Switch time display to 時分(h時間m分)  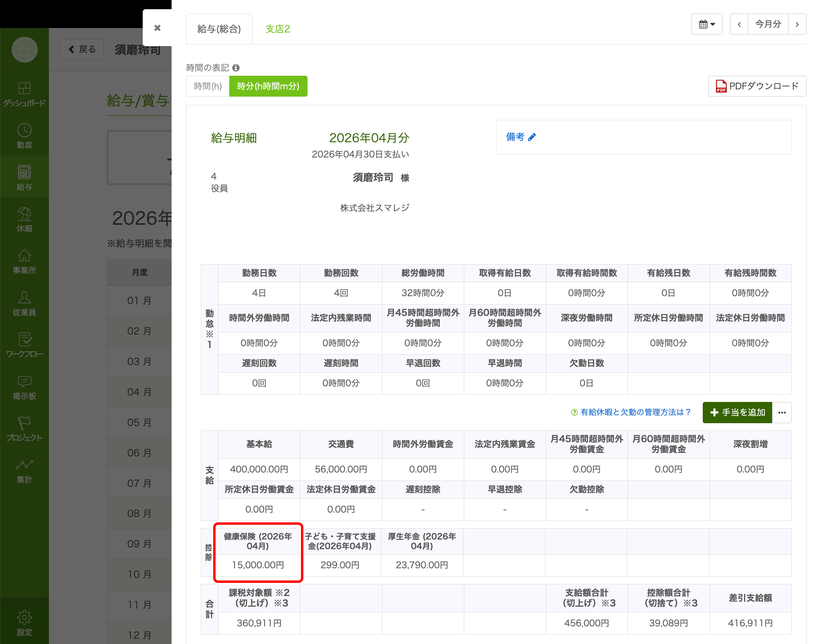click(x=268, y=86)
